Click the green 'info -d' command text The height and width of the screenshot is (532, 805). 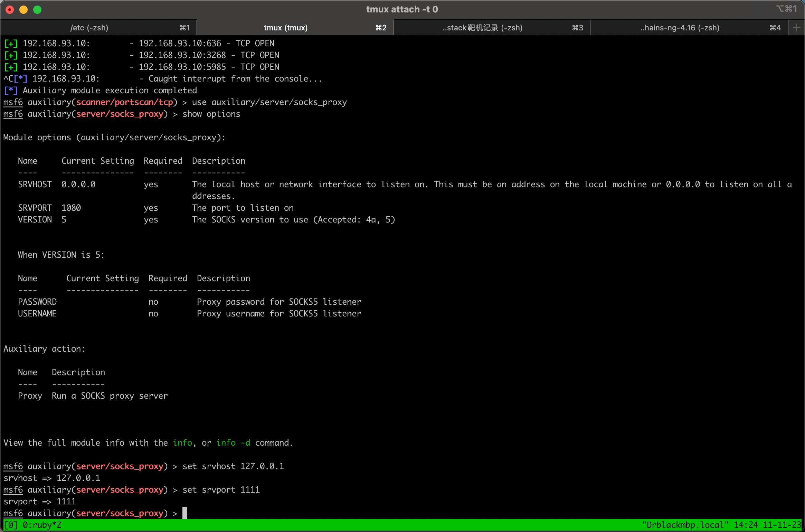pos(233,443)
